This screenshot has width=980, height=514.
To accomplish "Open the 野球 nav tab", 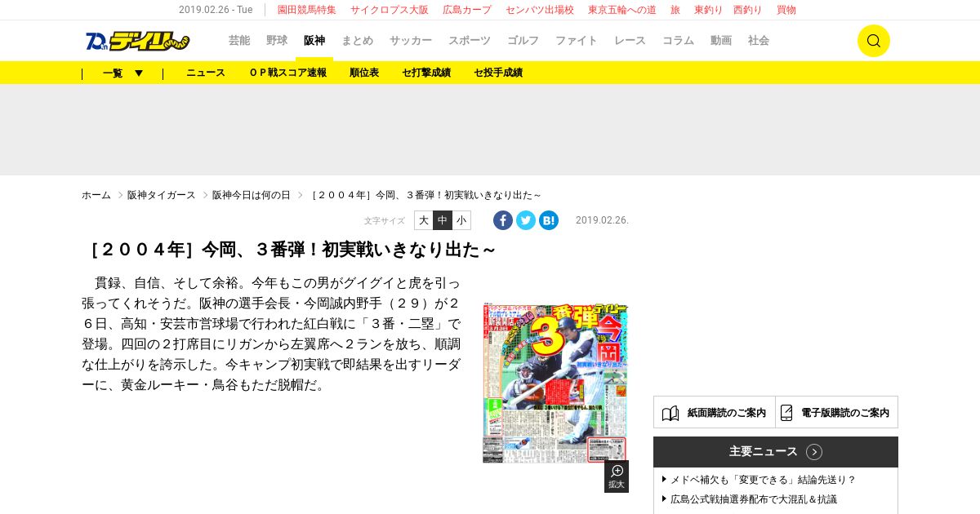I will coord(277,41).
